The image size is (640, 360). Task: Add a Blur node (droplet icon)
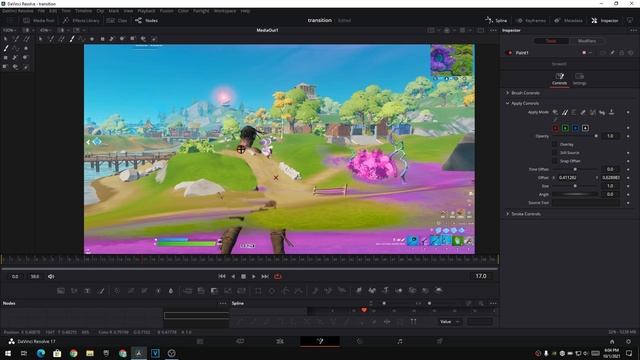click(171, 291)
